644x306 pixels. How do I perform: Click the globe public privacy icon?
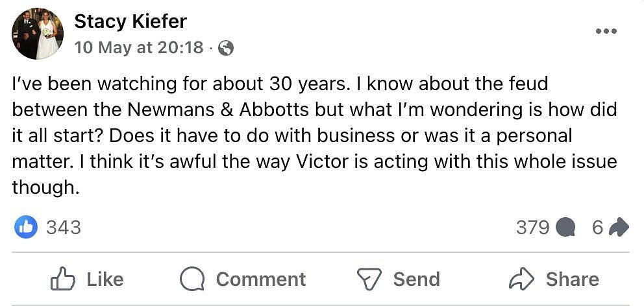point(226,48)
